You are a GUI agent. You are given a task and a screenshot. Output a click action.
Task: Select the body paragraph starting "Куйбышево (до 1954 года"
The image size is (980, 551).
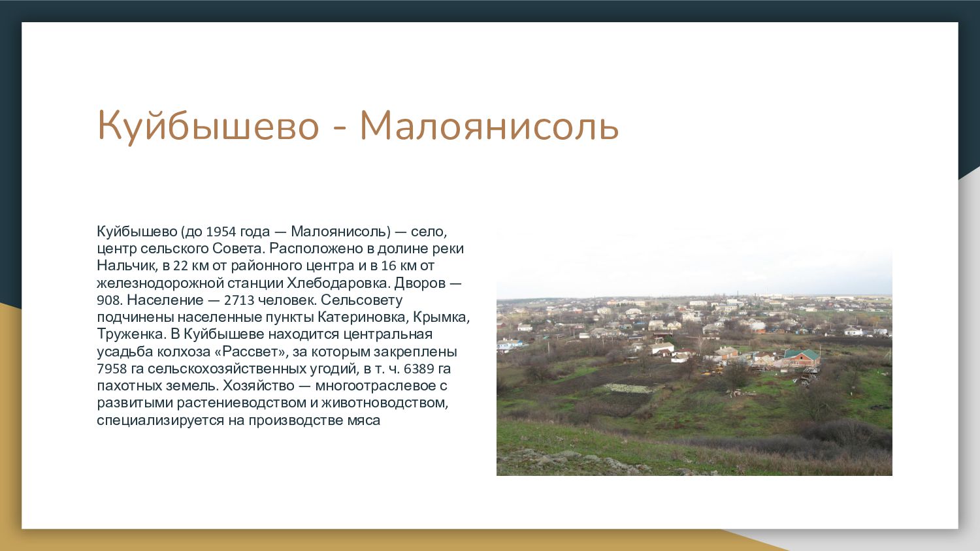(x=283, y=325)
